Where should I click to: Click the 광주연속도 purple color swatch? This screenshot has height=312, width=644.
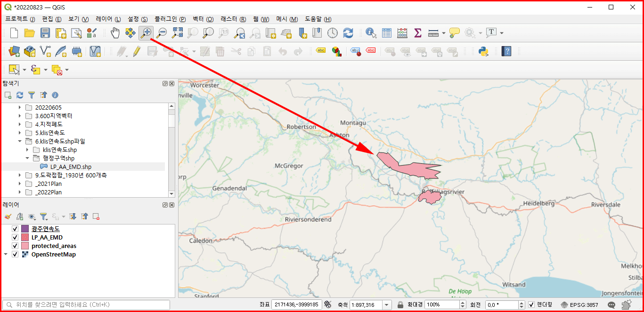25,229
